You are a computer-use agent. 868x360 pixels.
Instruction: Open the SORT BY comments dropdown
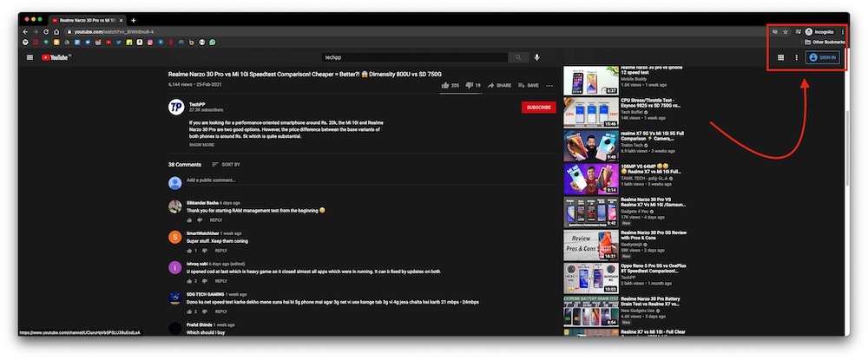click(x=226, y=165)
